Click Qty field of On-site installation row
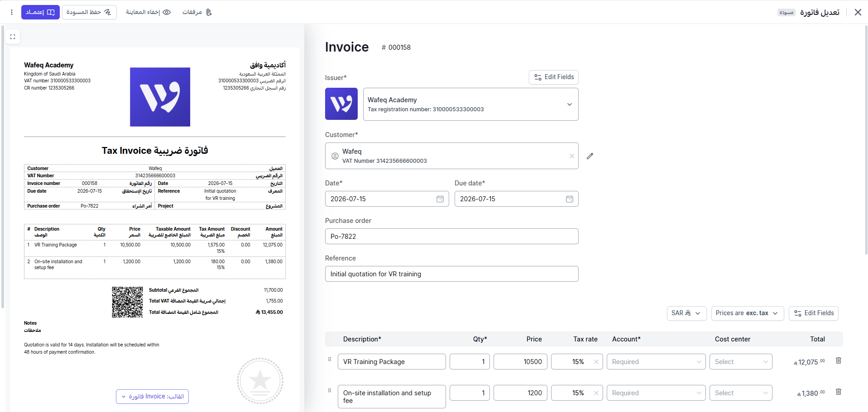Screen dimensions: 868x412 [470, 393]
